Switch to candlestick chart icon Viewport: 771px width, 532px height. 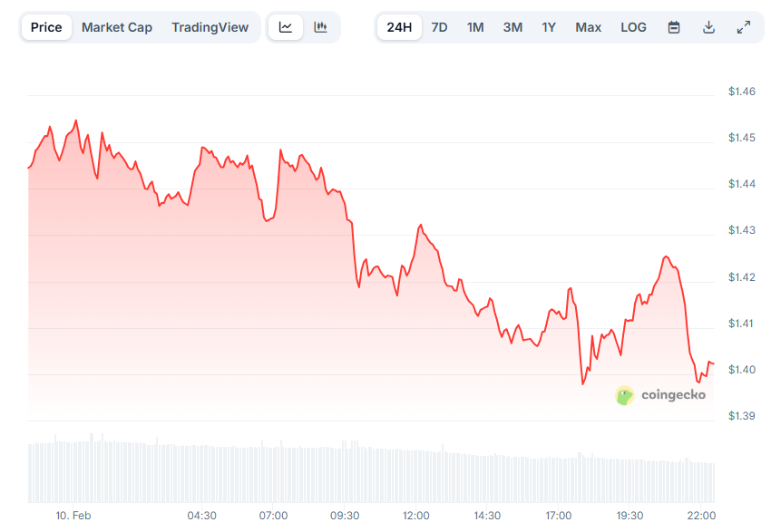coord(320,27)
